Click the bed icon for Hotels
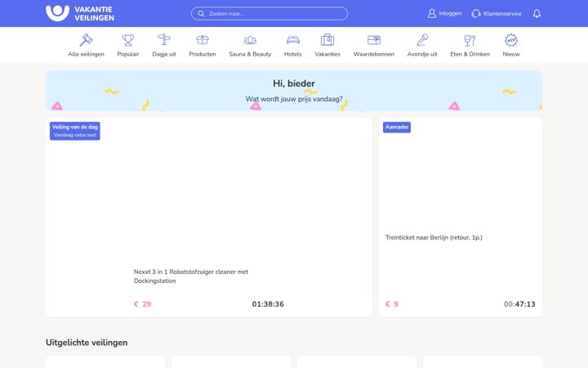 tap(293, 40)
